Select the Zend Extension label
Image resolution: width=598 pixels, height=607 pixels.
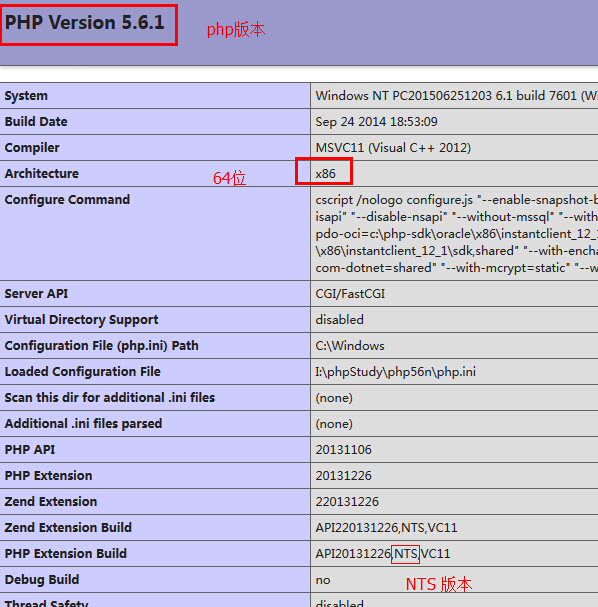coord(51,501)
